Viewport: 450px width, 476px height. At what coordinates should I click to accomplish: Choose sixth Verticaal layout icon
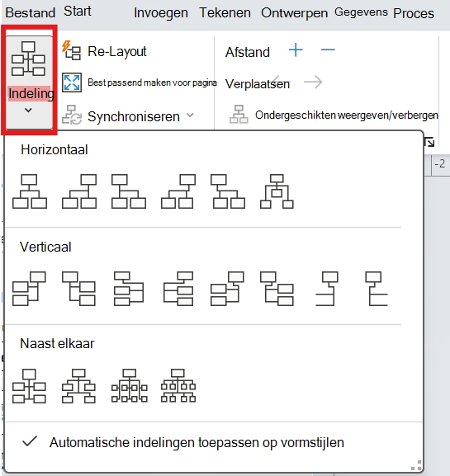point(277,289)
